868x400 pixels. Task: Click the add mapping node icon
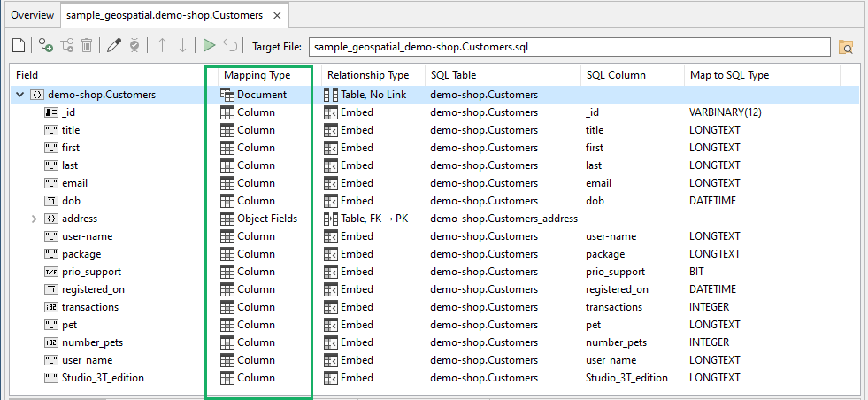click(x=45, y=46)
